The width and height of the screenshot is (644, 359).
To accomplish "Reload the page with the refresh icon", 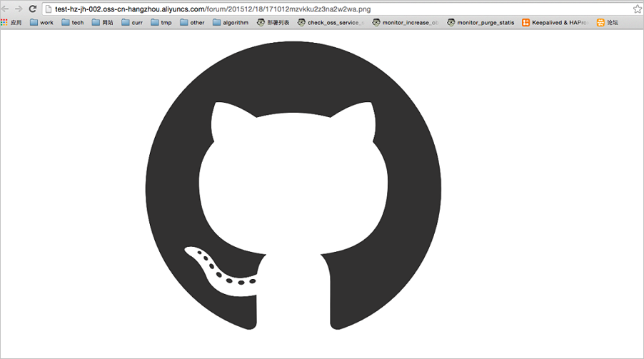I will coord(32,9).
